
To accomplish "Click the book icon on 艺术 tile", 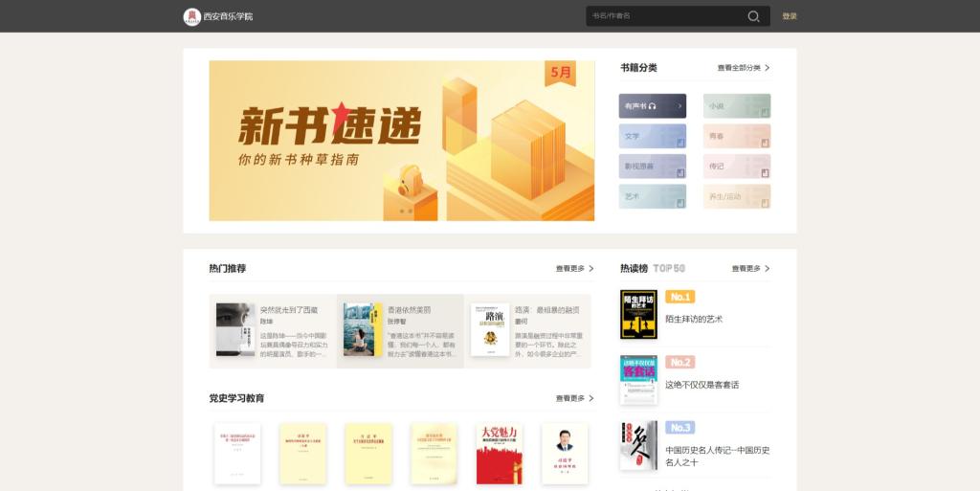I will (x=679, y=203).
